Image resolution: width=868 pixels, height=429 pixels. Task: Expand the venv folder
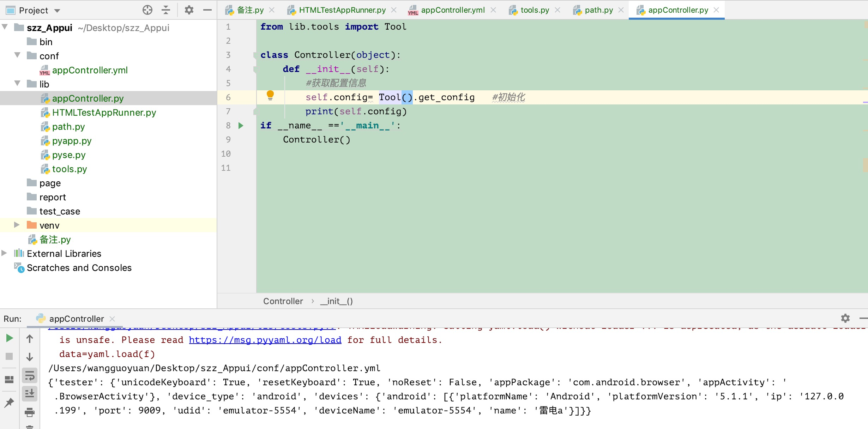[16, 225]
